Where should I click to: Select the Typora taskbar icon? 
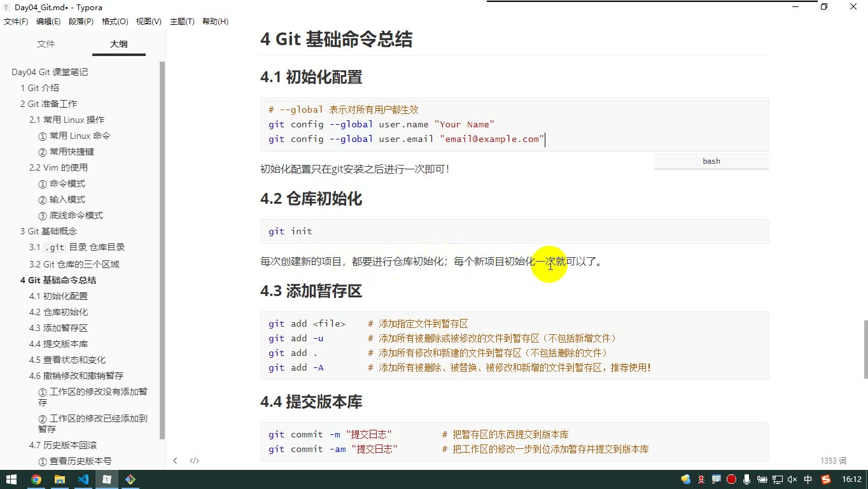point(107,479)
